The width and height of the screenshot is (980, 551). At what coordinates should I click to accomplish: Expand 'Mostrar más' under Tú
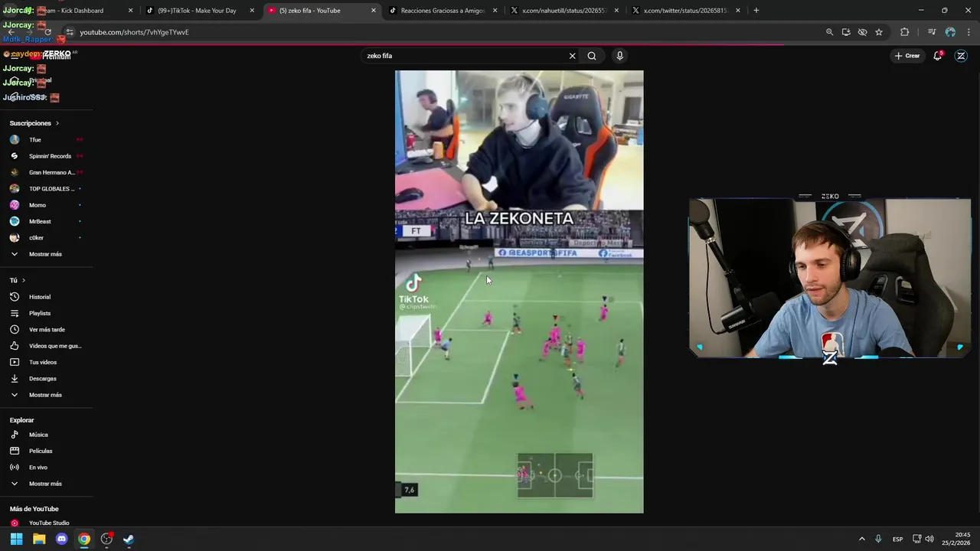point(46,395)
